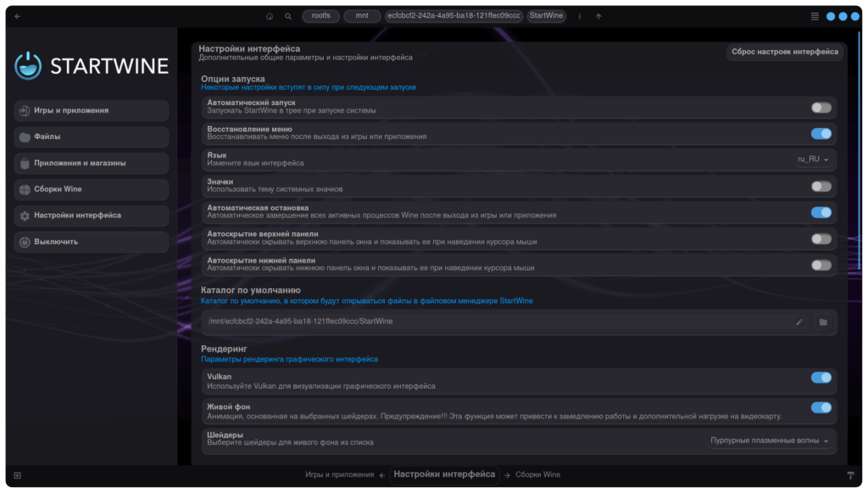Go to home directory icon
868x493 pixels.
pyautogui.click(x=270, y=17)
